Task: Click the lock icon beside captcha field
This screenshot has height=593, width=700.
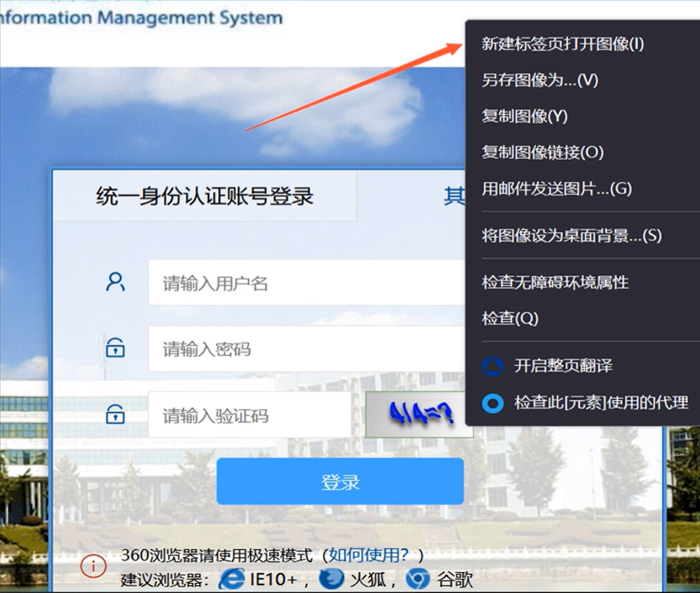Action: coord(115,415)
